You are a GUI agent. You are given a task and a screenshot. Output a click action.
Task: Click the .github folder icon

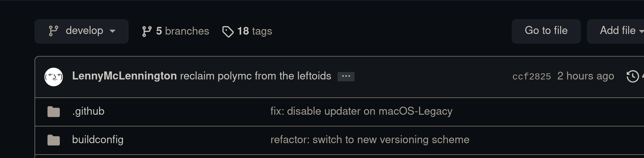(x=54, y=112)
